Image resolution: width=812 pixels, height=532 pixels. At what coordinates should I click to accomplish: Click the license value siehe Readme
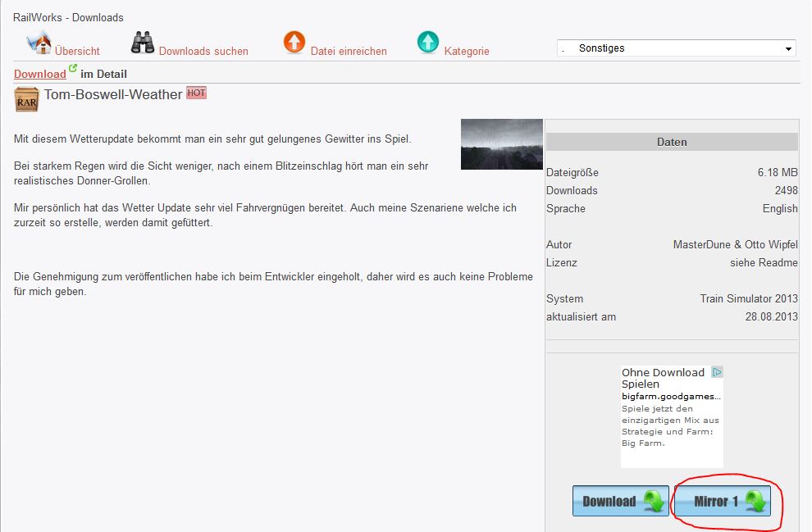(764, 262)
